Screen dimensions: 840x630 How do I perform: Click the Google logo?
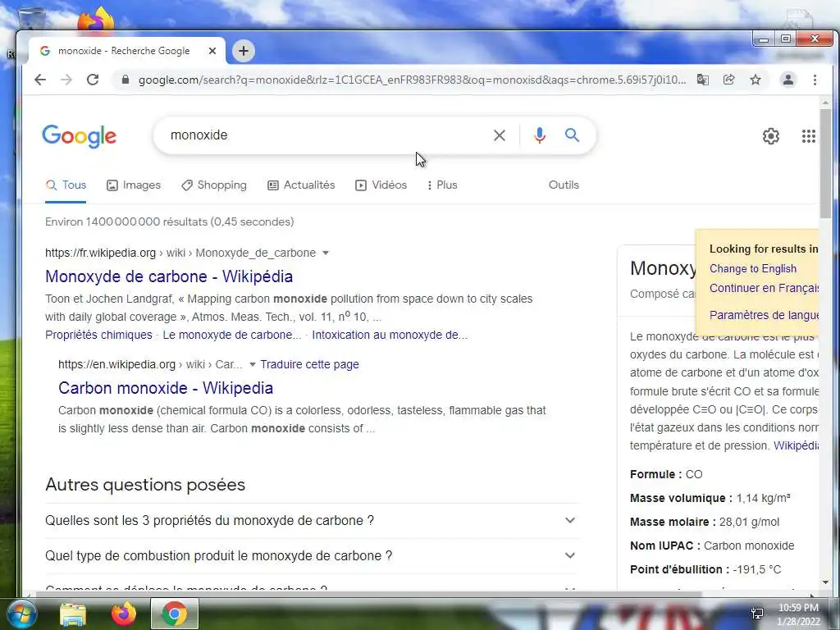[x=79, y=136]
